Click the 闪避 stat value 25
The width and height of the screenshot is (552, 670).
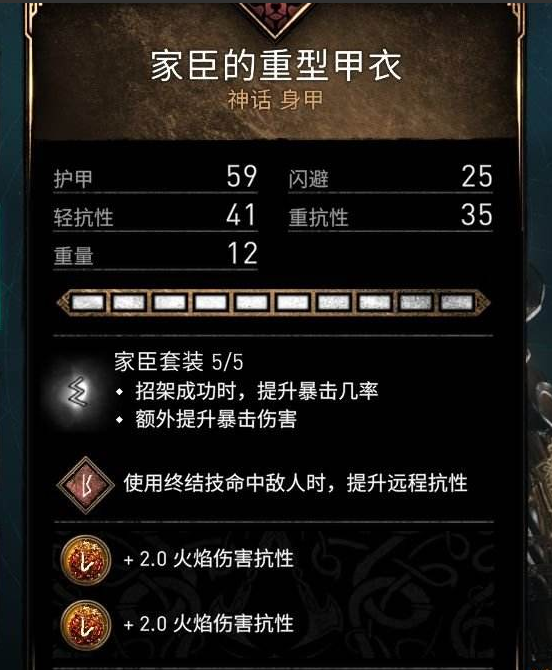click(x=477, y=176)
